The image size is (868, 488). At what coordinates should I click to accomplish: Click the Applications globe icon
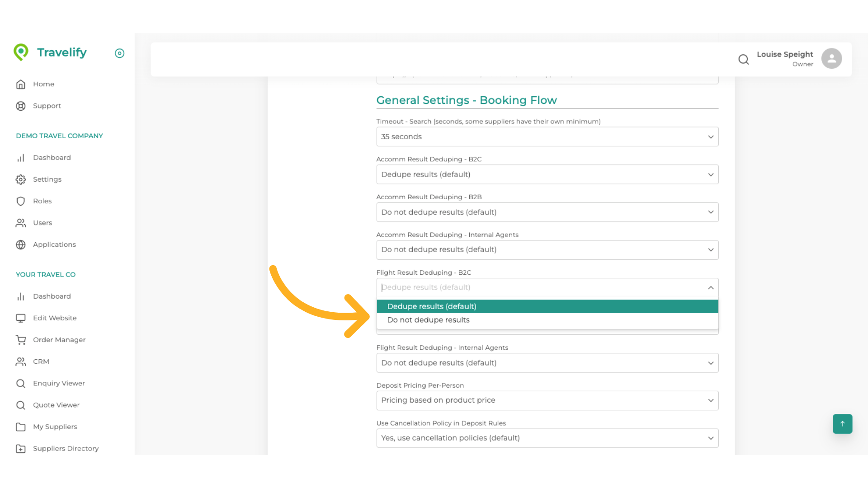point(21,244)
